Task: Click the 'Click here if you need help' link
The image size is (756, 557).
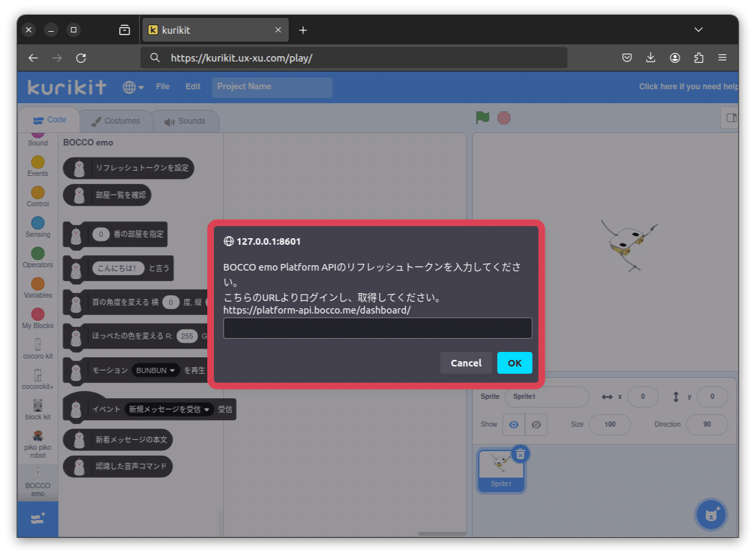Action: coord(688,87)
